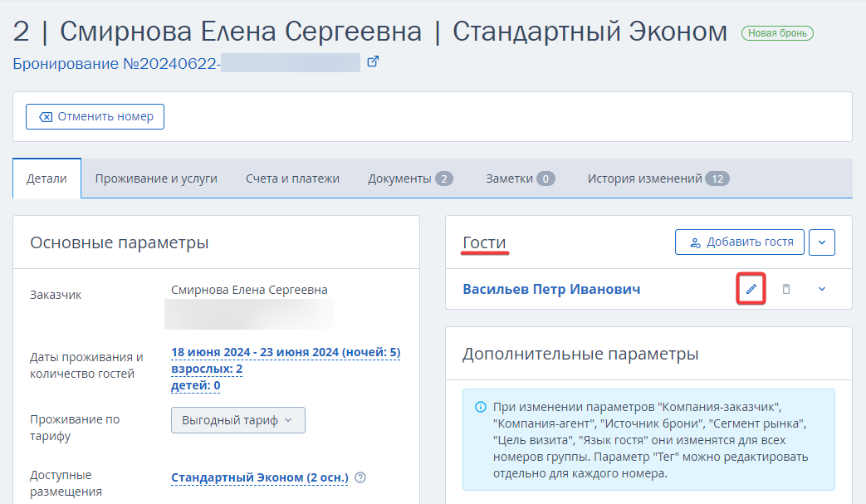Click guest name Васильев Петр Иванович

[x=551, y=289]
